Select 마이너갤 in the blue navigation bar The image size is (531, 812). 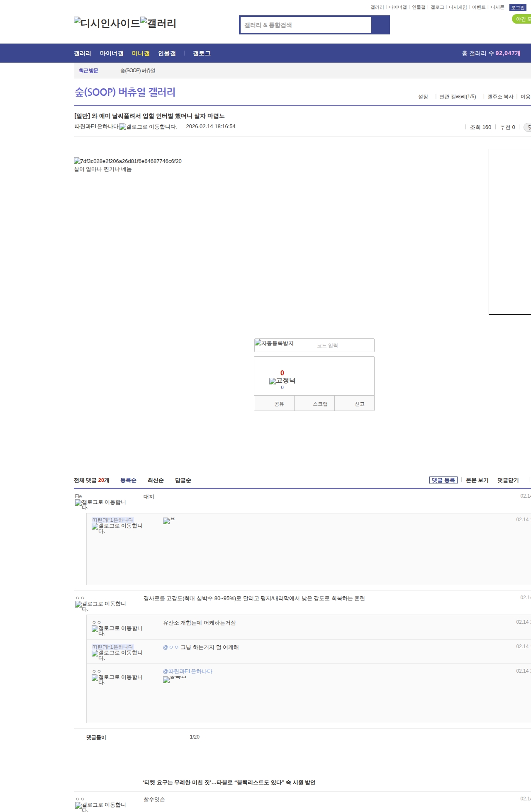click(x=112, y=53)
